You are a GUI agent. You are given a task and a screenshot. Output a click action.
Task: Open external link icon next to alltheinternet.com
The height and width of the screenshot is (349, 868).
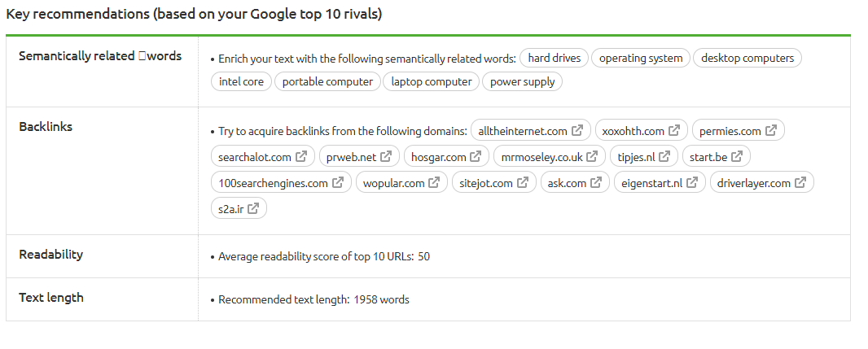coord(576,130)
